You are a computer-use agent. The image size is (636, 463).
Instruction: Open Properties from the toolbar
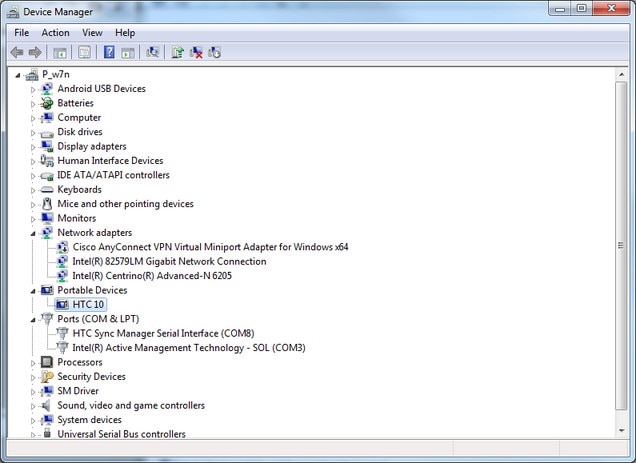84,52
